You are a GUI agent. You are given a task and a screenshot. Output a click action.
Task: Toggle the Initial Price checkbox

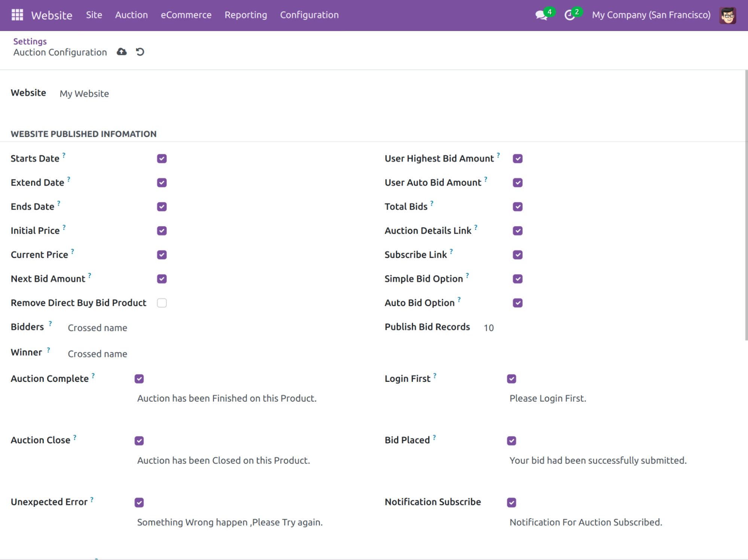click(x=162, y=231)
